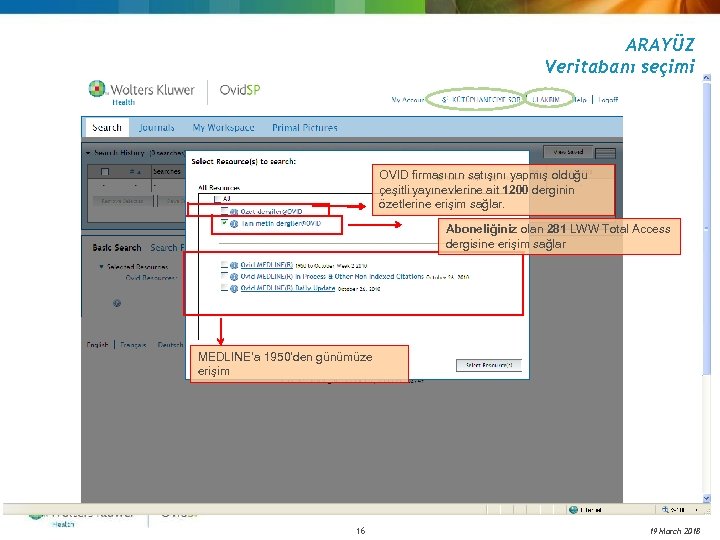Open info icon for Ovid MEDLINE(R) 1950
720x540 pixels.
[234, 265]
